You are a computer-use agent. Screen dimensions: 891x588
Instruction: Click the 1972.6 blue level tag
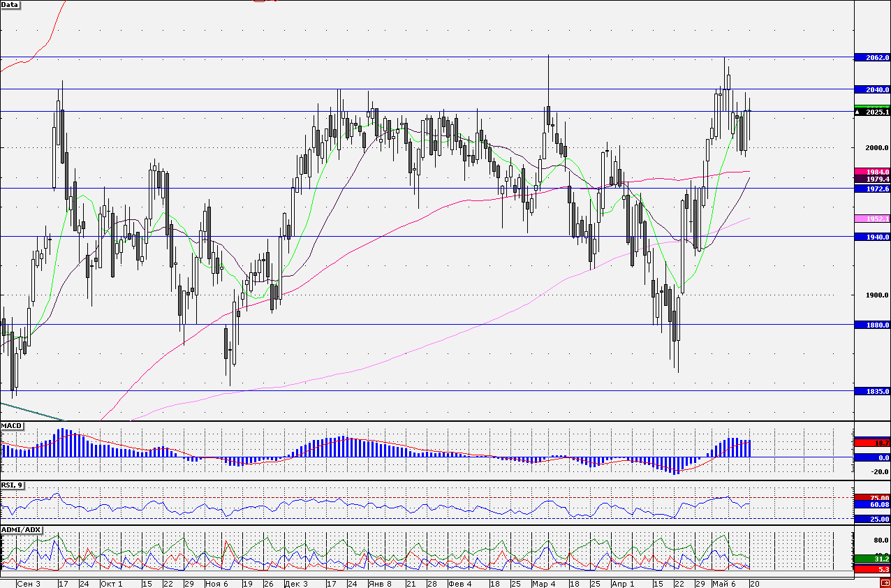873,189
